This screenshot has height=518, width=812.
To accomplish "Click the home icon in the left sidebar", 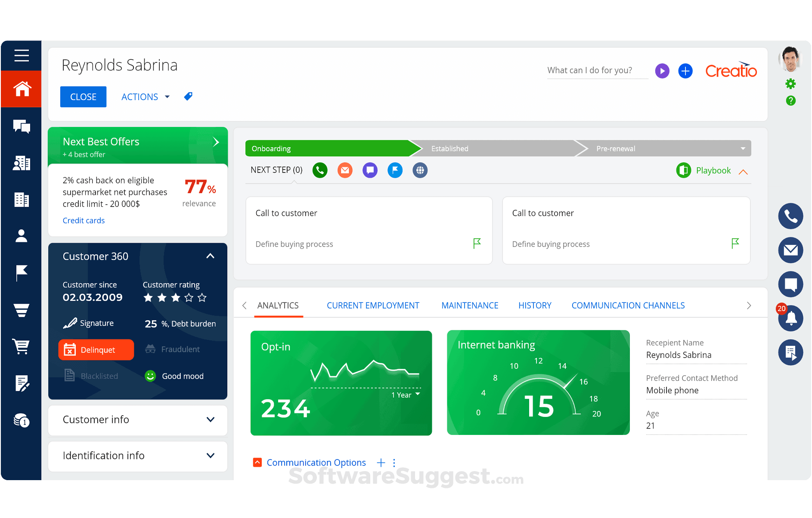I will coord(21,89).
